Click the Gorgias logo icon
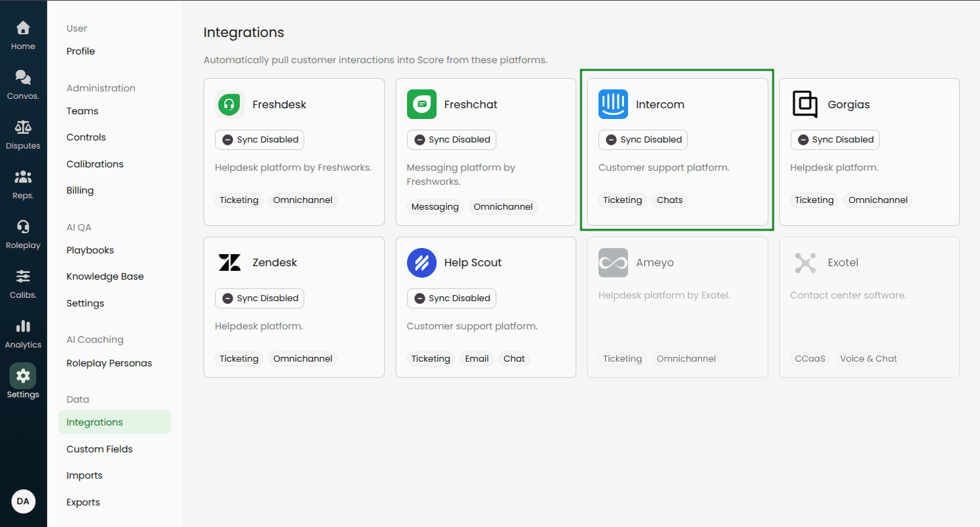Image resolution: width=980 pixels, height=527 pixels. pyautogui.click(x=805, y=104)
